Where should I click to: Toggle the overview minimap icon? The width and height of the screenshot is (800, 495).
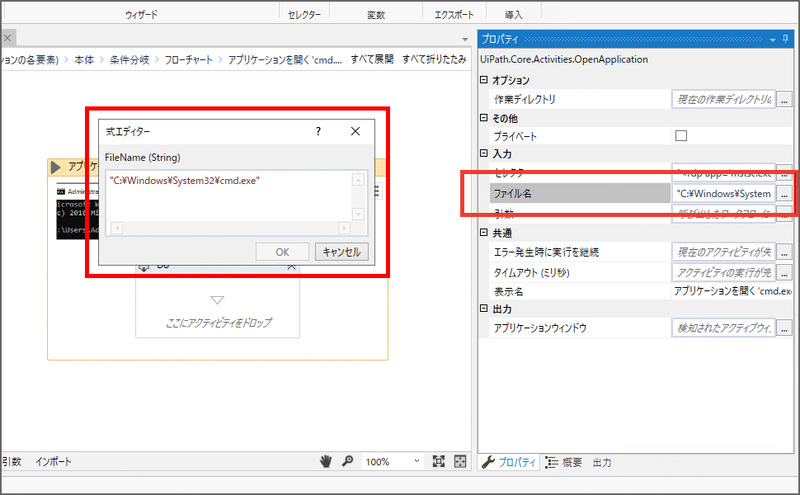pos(460,461)
